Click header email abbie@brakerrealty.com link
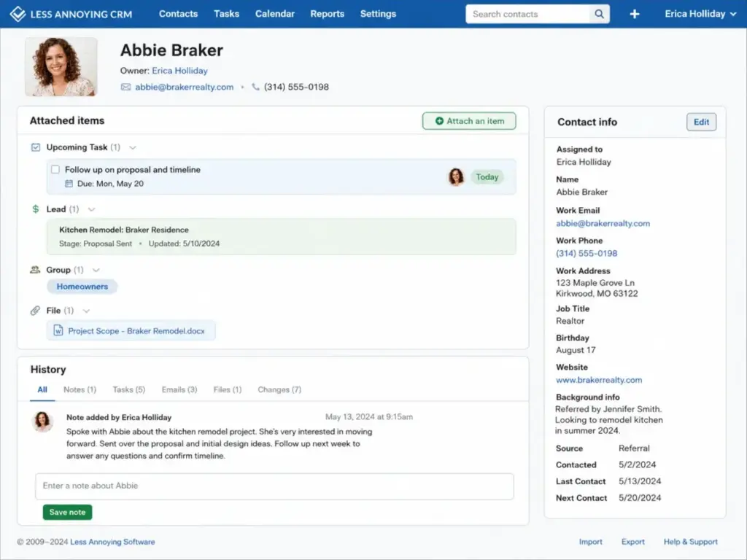 (x=185, y=87)
